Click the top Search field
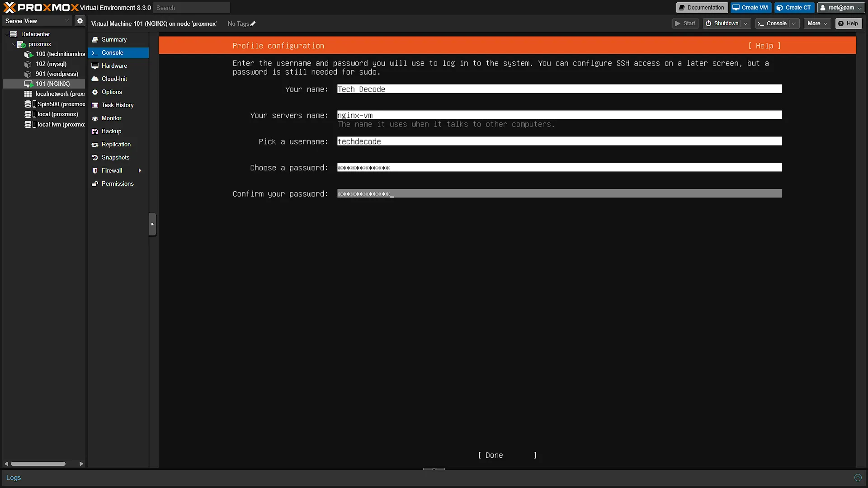The height and width of the screenshot is (488, 868). (x=192, y=8)
